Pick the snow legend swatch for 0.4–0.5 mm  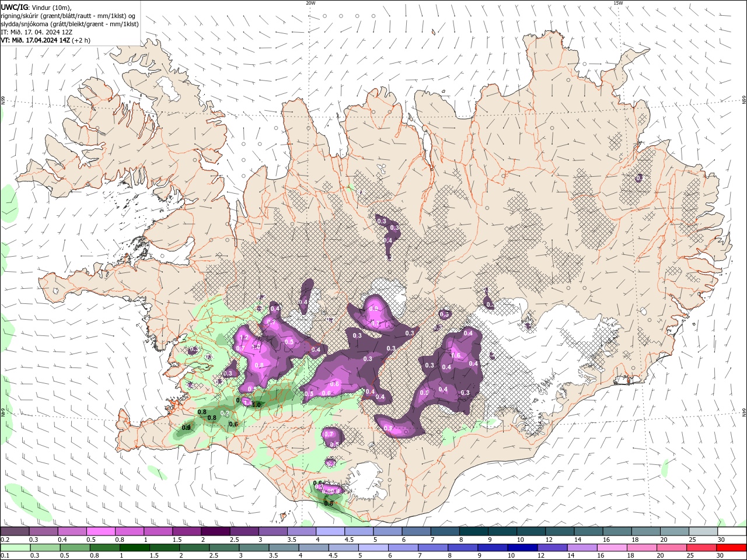coord(72,531)
